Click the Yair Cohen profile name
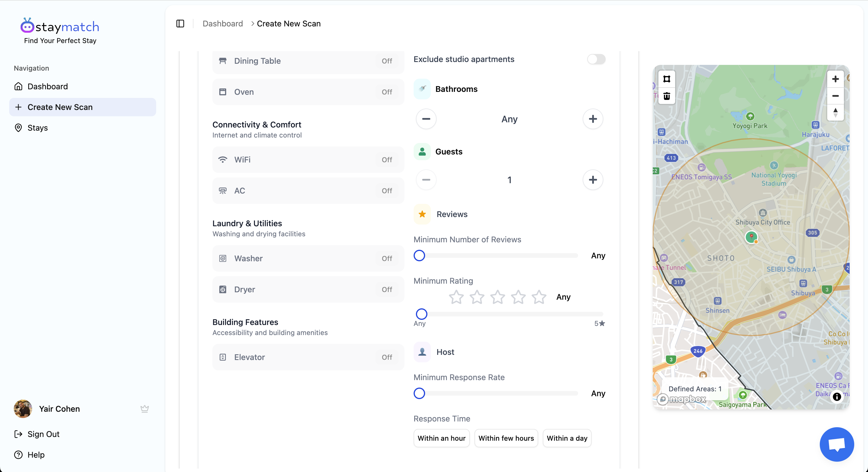The width and height of the screenshot is (868, 472). point(59,409)
